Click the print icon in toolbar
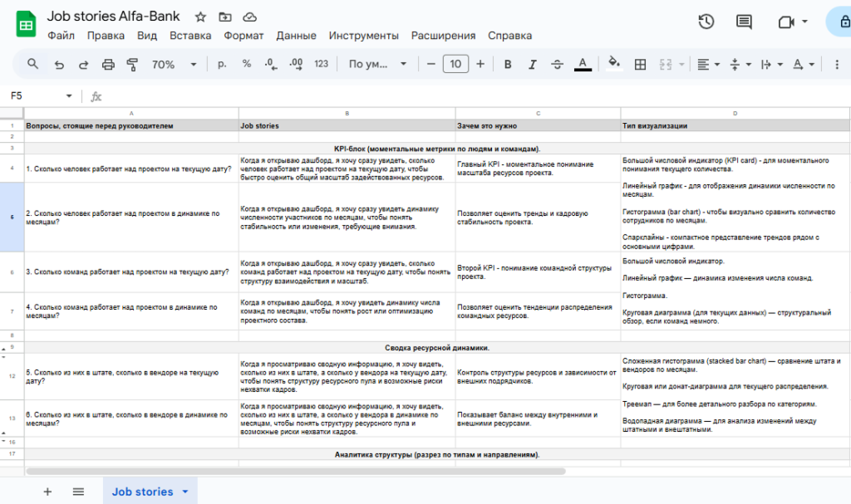 tap(108, 65)
